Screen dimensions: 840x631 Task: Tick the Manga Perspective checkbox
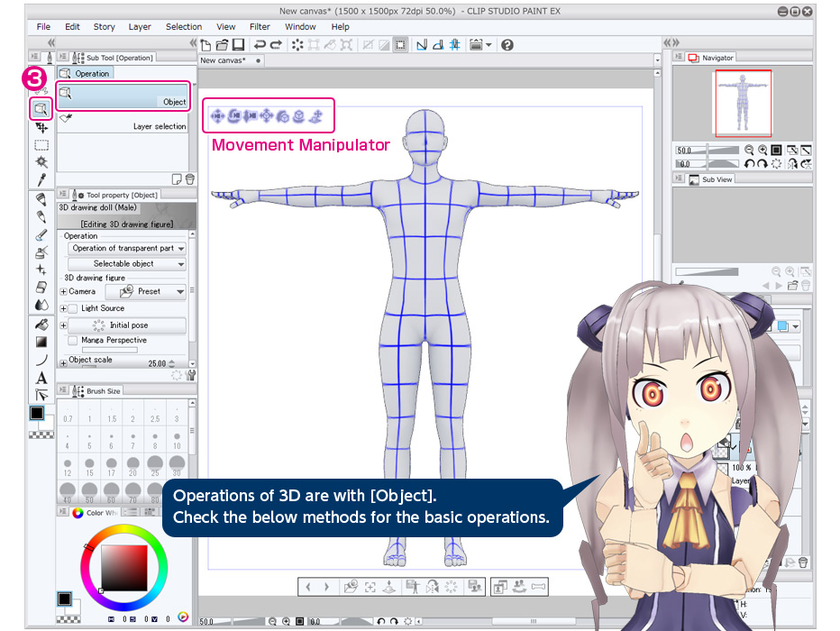click(x=73, y=340)
